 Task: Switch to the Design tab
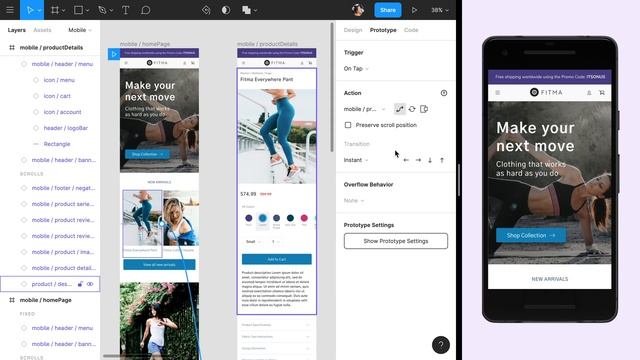(353, 30)
